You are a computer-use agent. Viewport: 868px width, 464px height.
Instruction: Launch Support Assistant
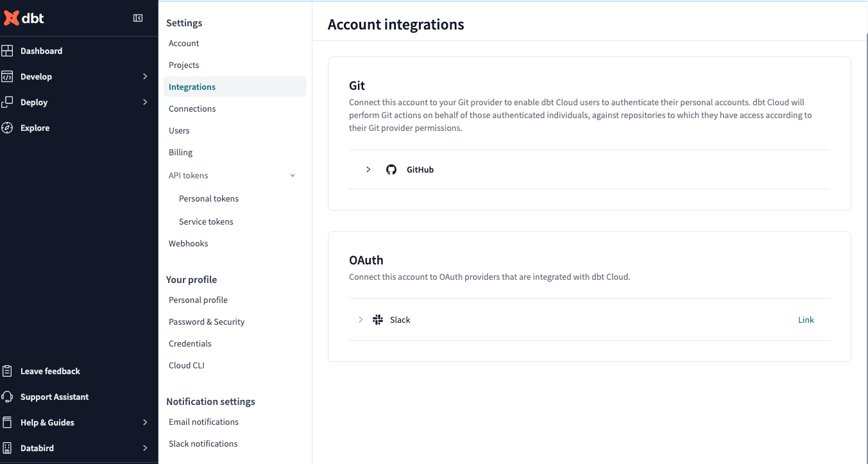55,397
